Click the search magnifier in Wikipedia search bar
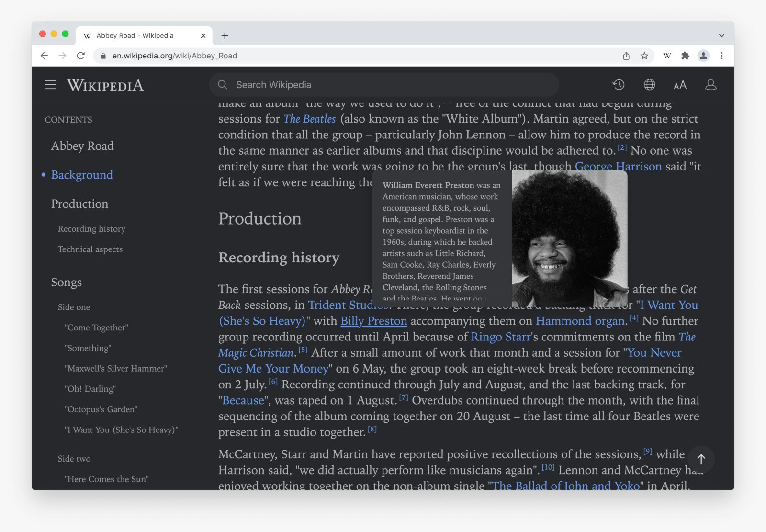766x532 pixels. pyautogui.click(x=223, y=85)
